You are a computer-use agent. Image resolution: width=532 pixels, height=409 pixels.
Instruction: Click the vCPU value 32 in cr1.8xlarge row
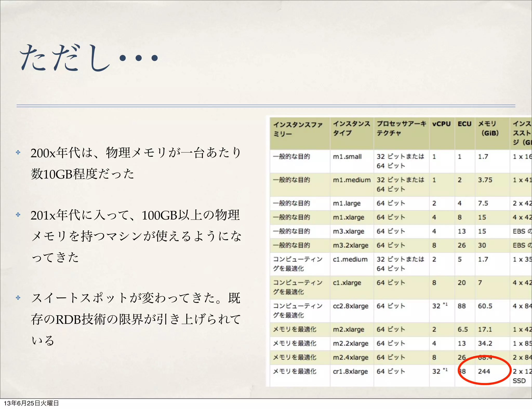[440, 371]
